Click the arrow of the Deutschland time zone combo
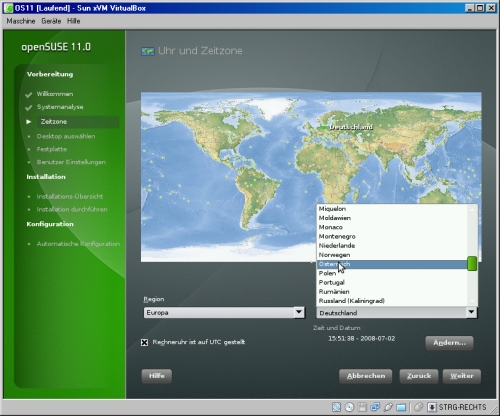This screenshot has height=416, width=500. (x=471, y=312)
